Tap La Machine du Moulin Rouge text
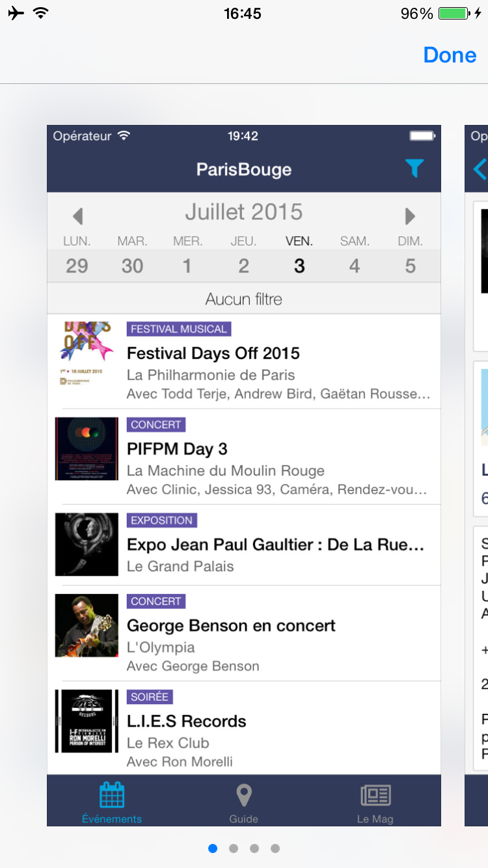This screenshot has width=488, height=868. coord(226,471)
